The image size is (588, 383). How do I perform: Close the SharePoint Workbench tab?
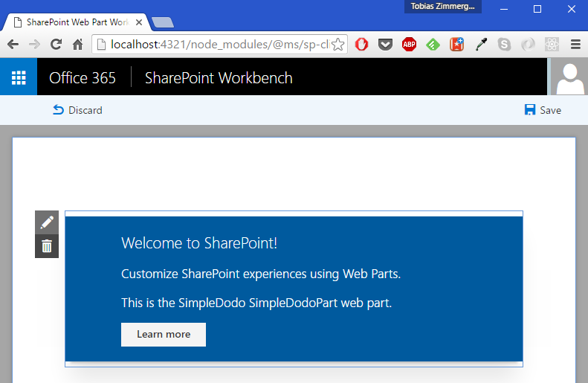click(138, 22)
